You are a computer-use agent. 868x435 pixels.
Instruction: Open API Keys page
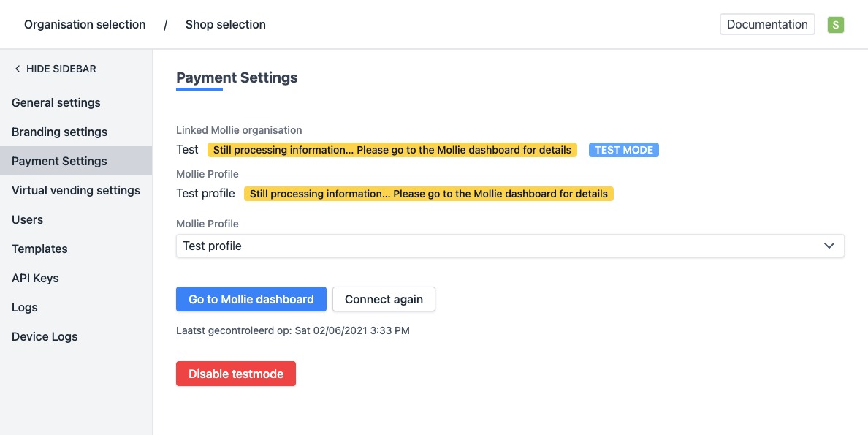(35, 278)
